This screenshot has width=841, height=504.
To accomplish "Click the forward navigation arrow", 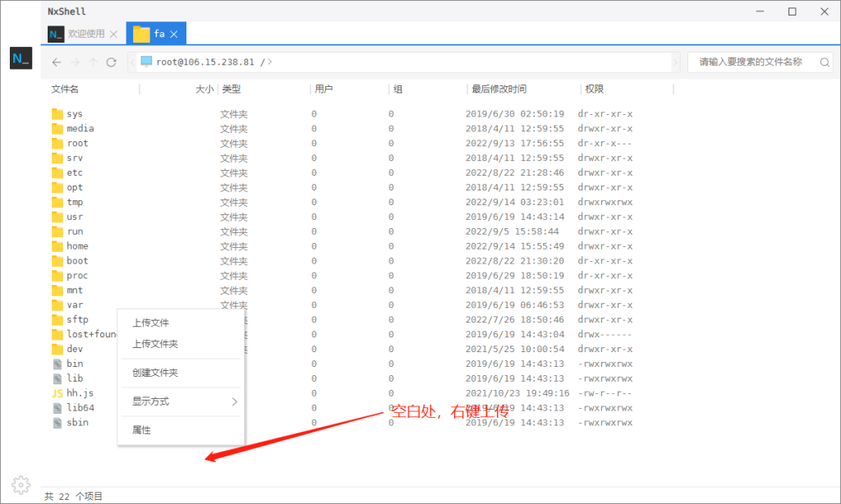I will coord(75,62).
